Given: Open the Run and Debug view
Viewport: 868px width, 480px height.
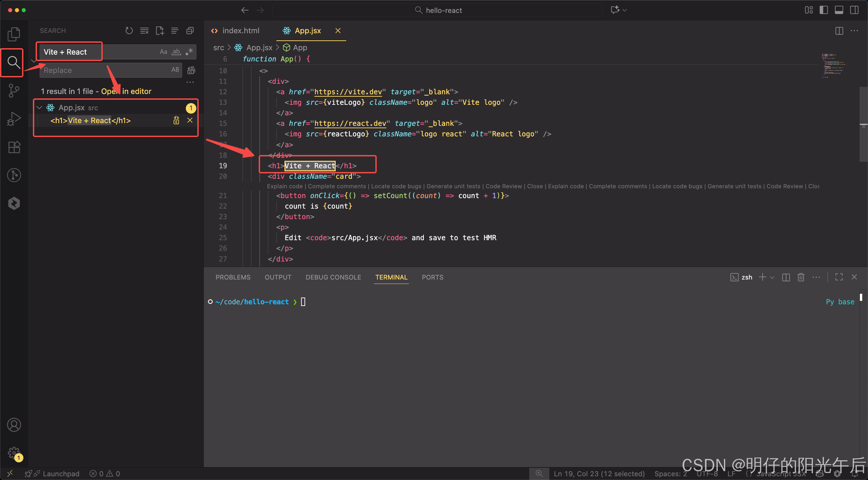Looking at the screenshot, I should tap(14, 119).
